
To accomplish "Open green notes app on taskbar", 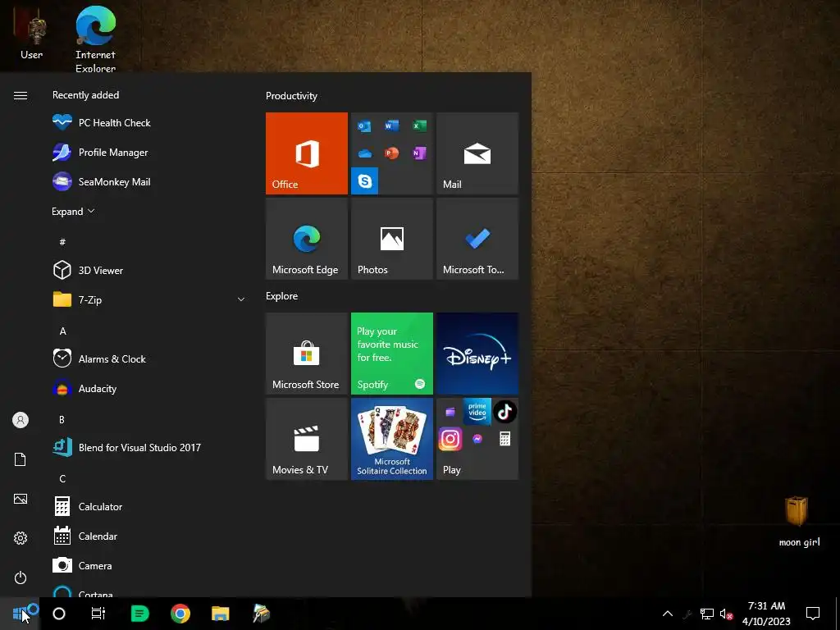I will tap(139, 614).
